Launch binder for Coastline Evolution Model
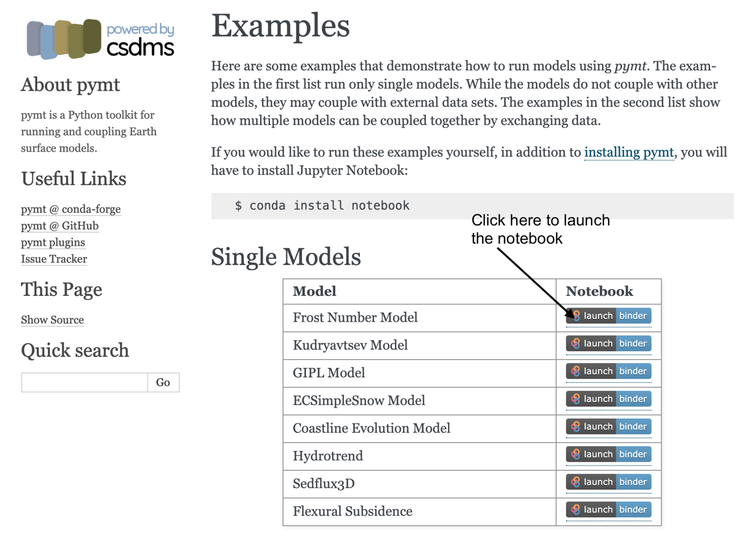This screenshot has width=756, height=534. (x=608, y=426)
